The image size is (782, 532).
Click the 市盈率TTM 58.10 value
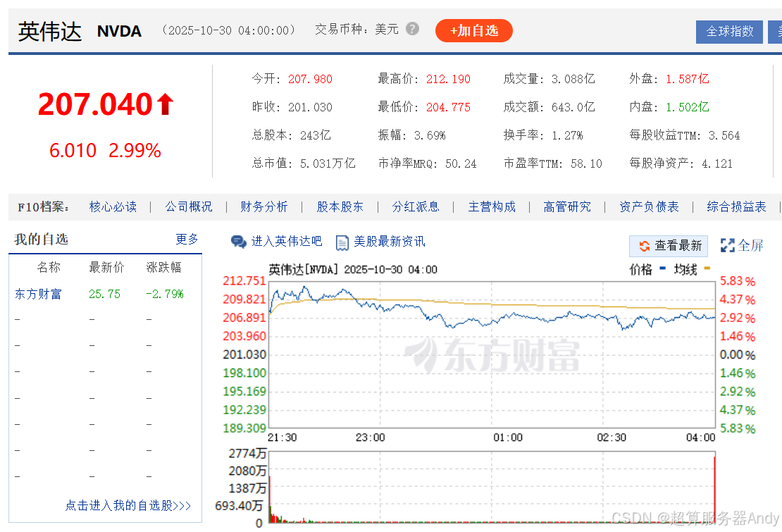586,163
